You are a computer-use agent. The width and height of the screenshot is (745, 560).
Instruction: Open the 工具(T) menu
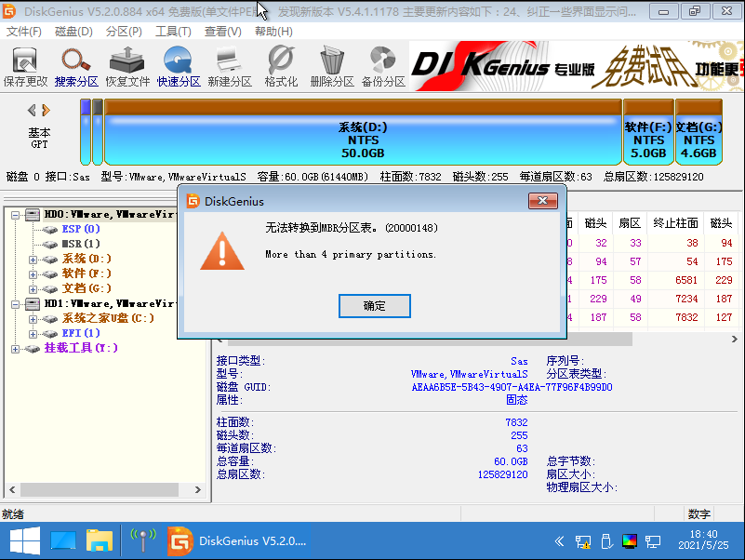173,32
